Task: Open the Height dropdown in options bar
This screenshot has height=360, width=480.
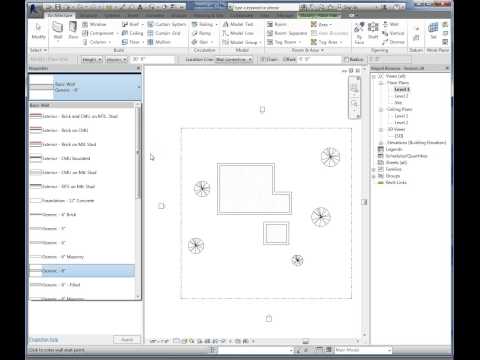Action: pyautogui.click(x=92, y=59)
